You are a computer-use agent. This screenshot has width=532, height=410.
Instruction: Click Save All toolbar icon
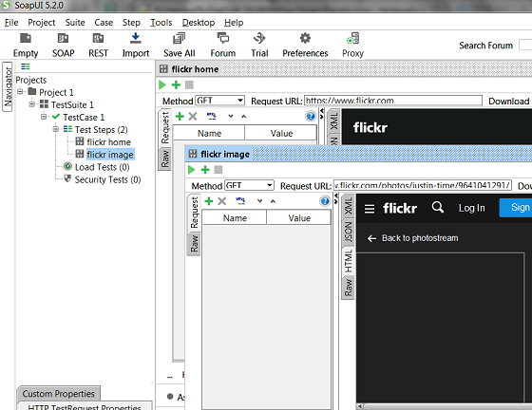(x=179, y=45)
